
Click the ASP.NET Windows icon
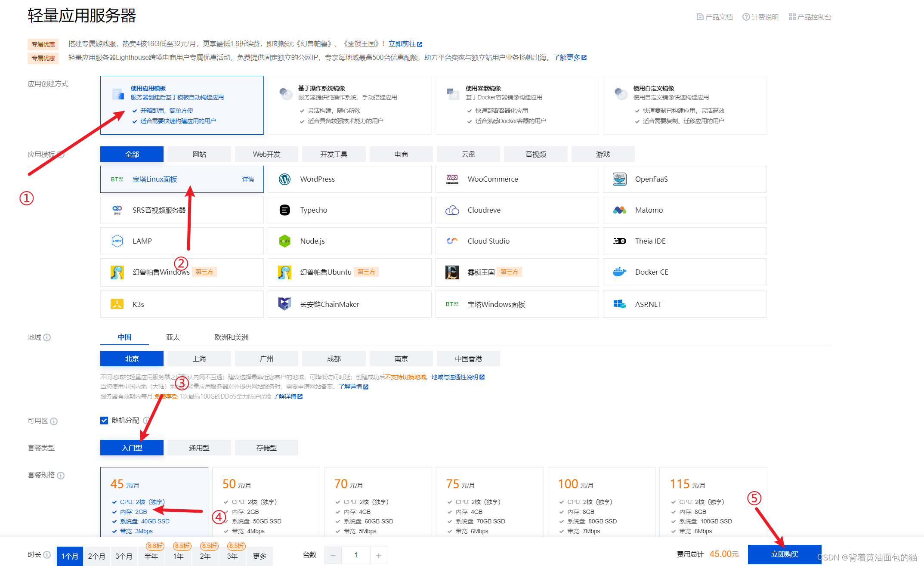(619, 304)
